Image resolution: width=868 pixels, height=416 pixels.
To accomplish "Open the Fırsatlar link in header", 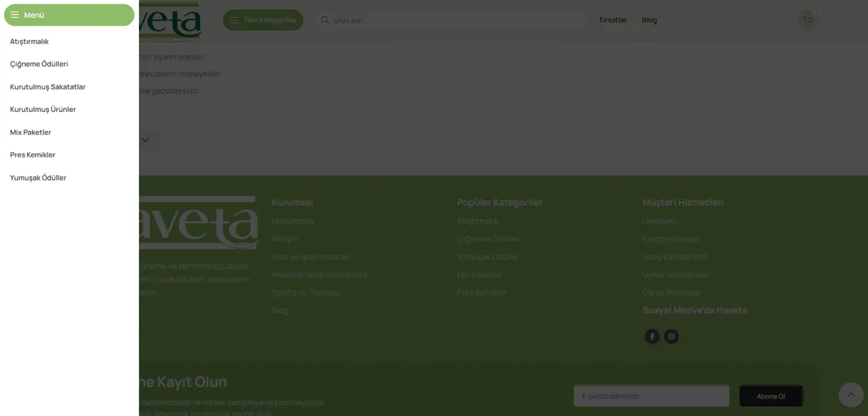I will tap(613, 20).
